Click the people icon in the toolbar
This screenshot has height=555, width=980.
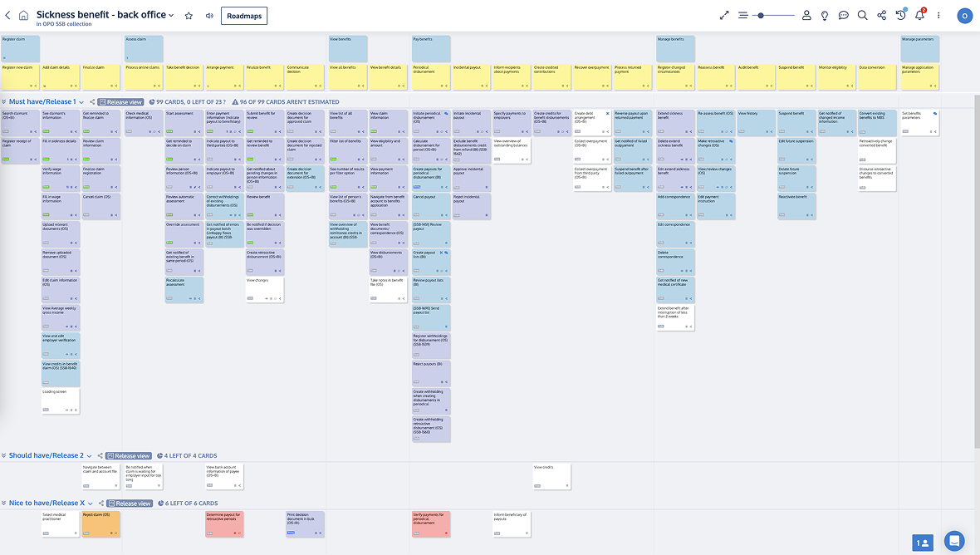click(806, 15)
